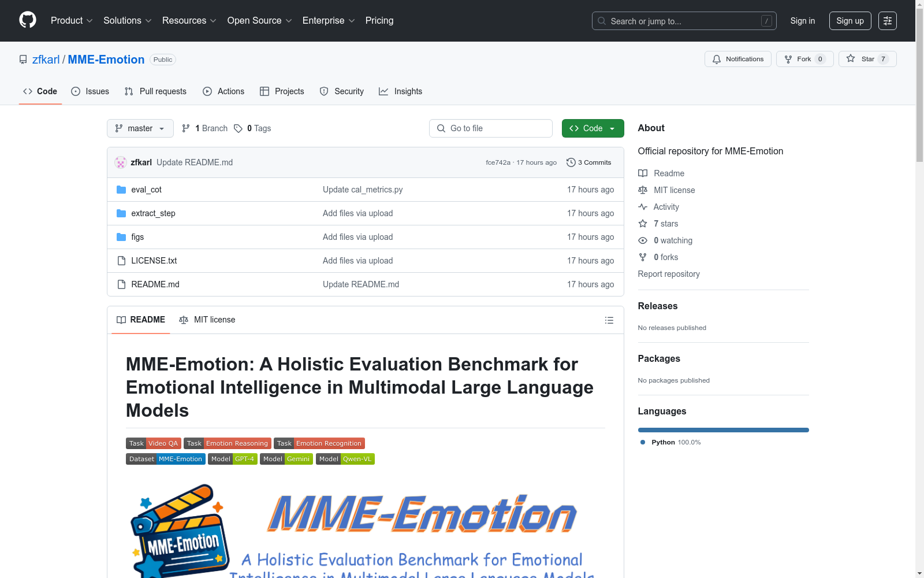Focus the Search or jump to field

pos(684,21)
